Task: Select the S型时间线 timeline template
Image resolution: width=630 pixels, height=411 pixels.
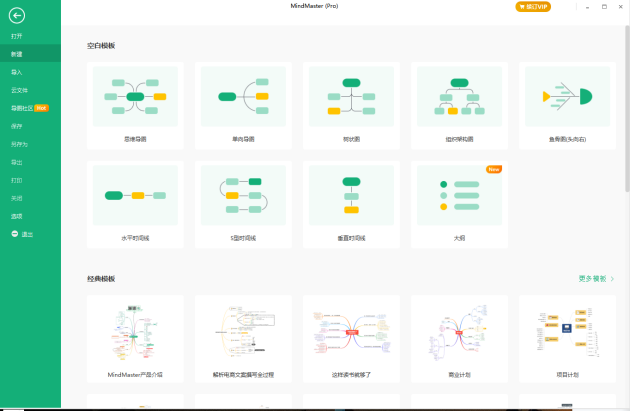Action: pos(243,204)
